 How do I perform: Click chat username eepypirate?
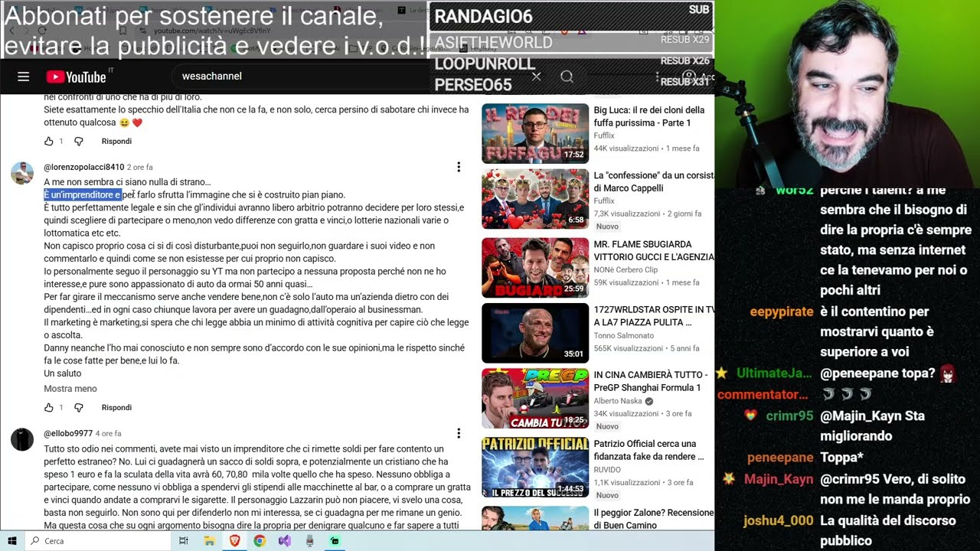click(782, 311)
